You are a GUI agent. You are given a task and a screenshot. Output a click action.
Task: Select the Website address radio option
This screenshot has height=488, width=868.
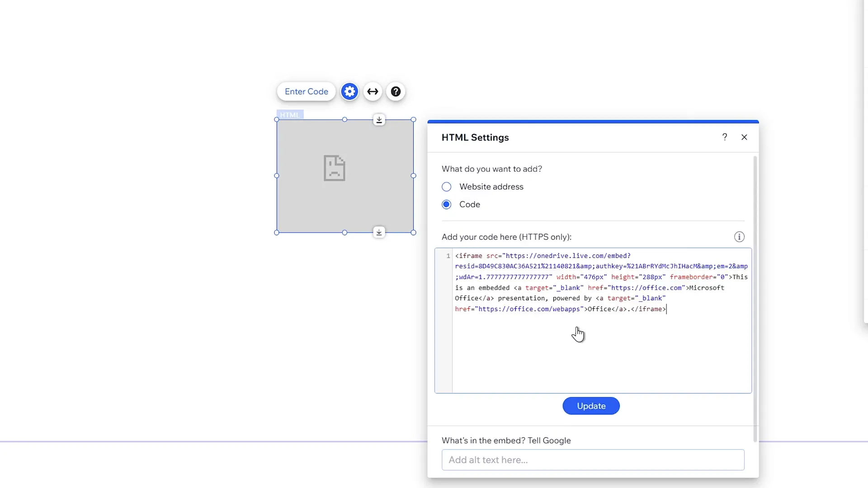click(446, 187)
